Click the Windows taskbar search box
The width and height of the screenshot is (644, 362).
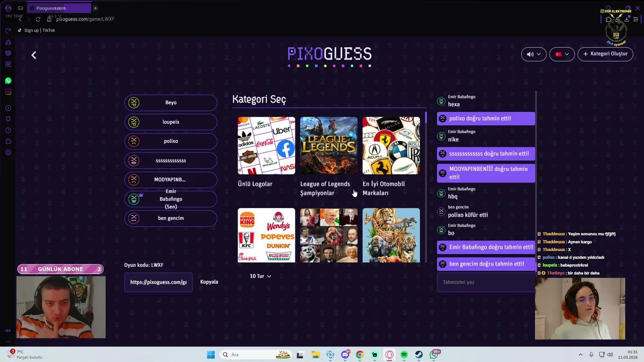pos(257,355)
